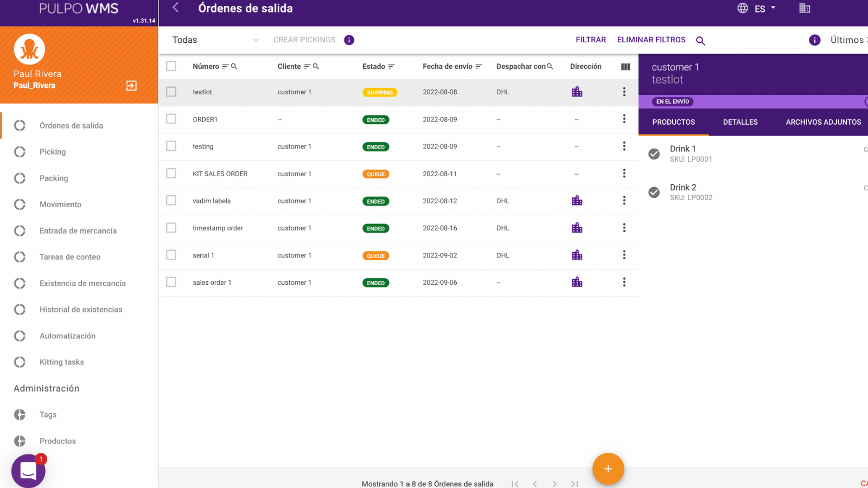Open the chat support widget
Image resolution: width=868 pixels, height=488 pixels.
click(28, 471)
